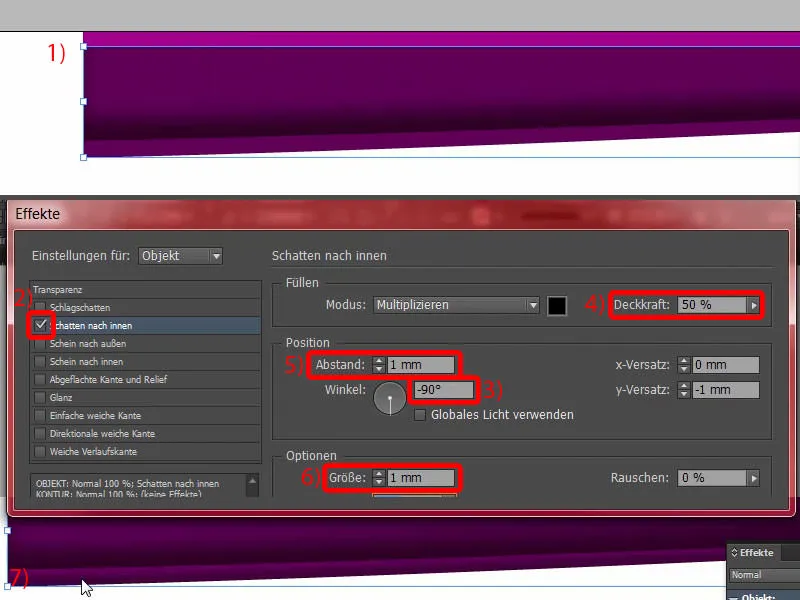The width and height of the screenshot is (800, 600).
Task: Select the Schlagschatten row label
Action: [x=80, y=308]
